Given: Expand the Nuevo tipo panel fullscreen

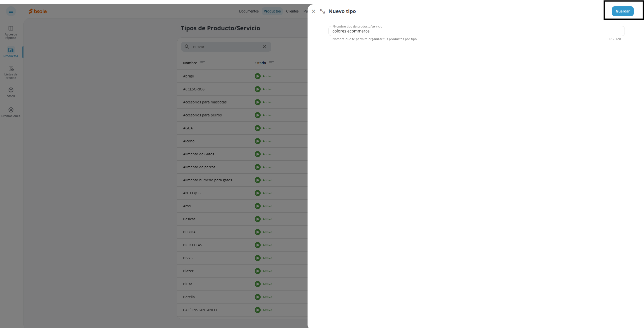Looking at the screenshot, I should [x=322, y=11].
